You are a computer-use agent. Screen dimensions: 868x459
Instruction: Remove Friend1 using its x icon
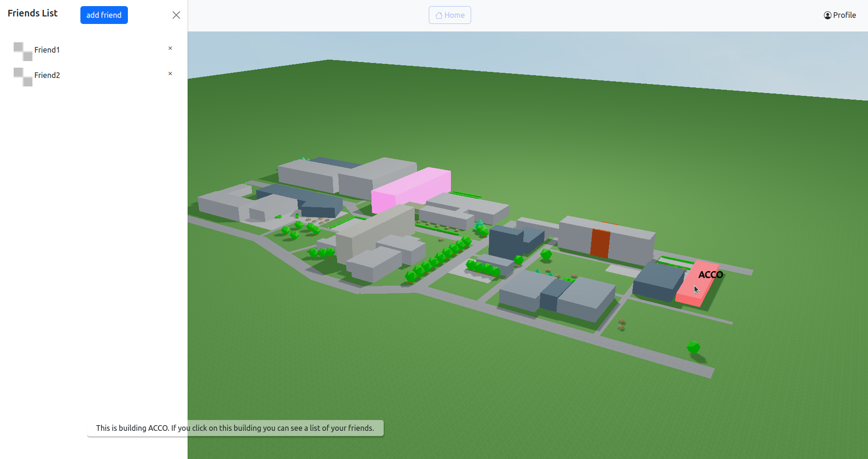point(170,48)
